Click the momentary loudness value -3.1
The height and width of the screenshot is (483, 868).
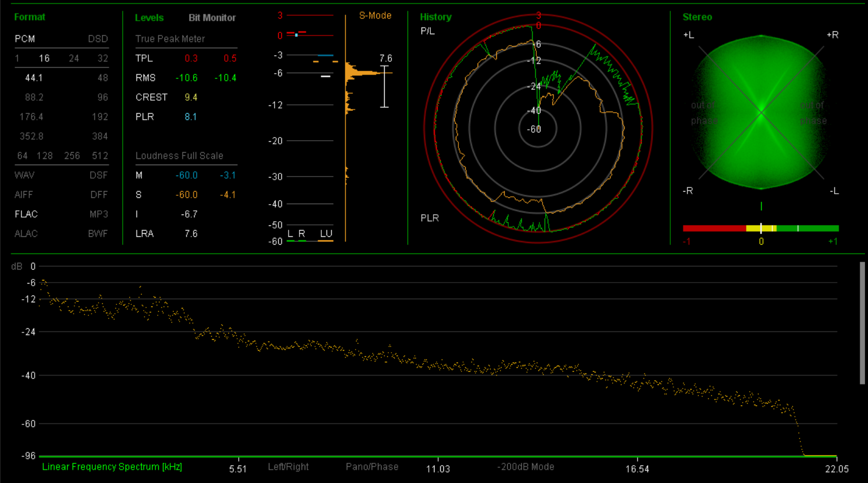point(227,175)
